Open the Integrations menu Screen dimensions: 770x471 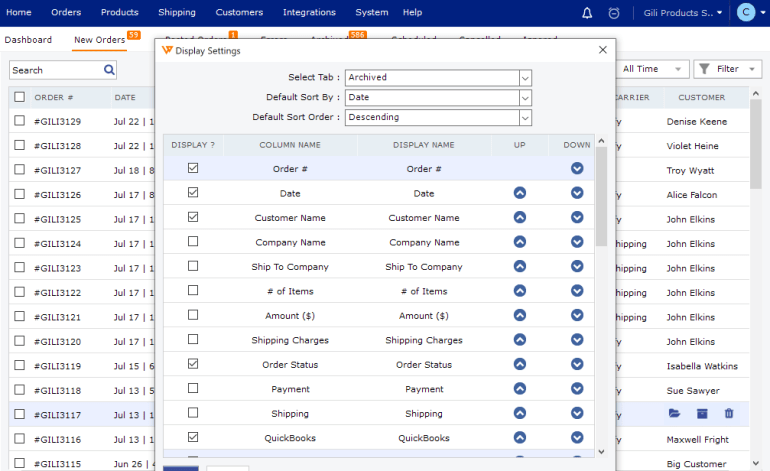(x=309, y=12)
